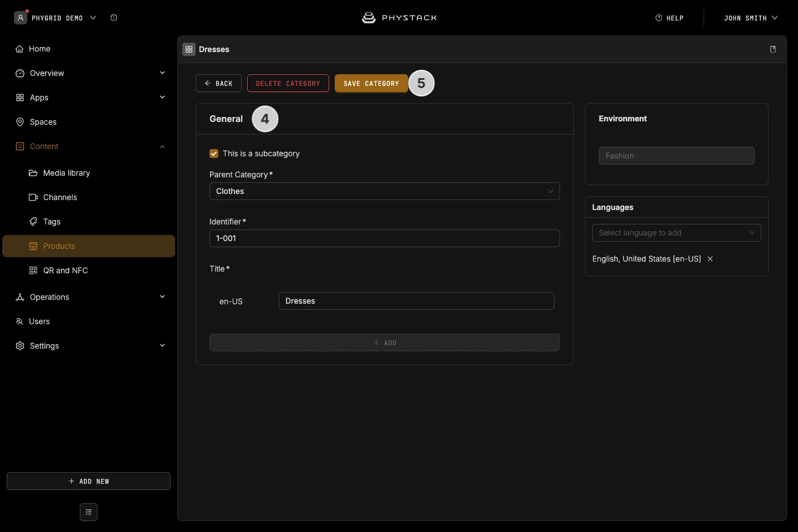Open the Parent Category dropdown showing Clothes
Screen dimensions: 798x532
click(385, 191)
